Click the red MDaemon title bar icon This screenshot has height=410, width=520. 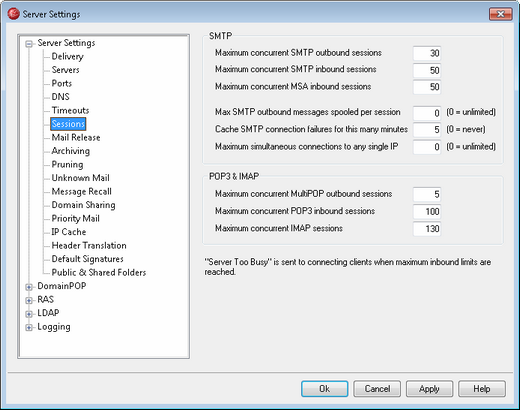tap(14, 14)
